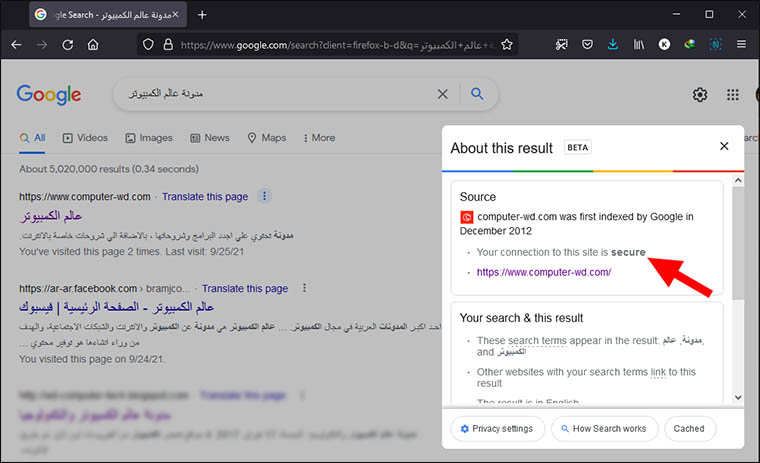The image size is (760, 463).
Task: Open the Facebook result title link
Action: tap(116, 307)
